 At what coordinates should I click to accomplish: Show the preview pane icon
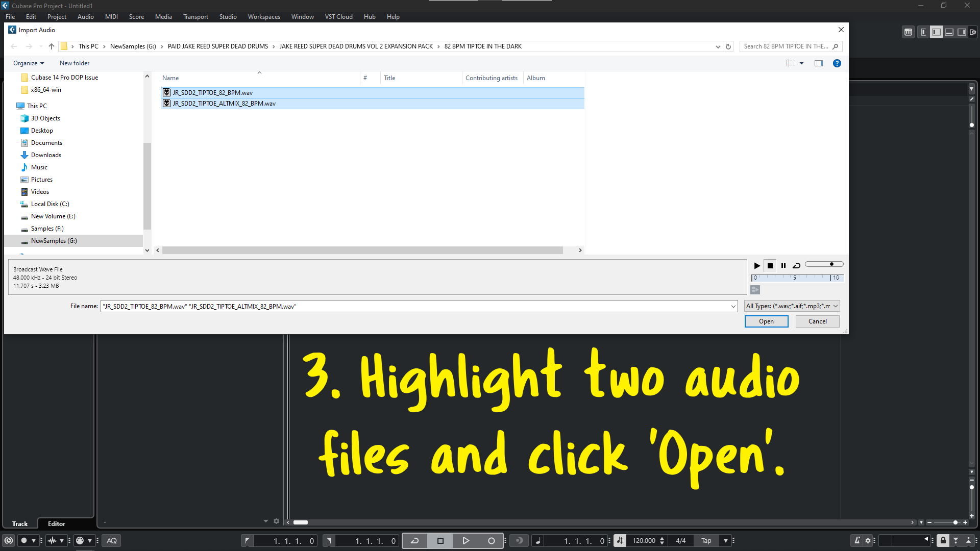click(819, 63)
